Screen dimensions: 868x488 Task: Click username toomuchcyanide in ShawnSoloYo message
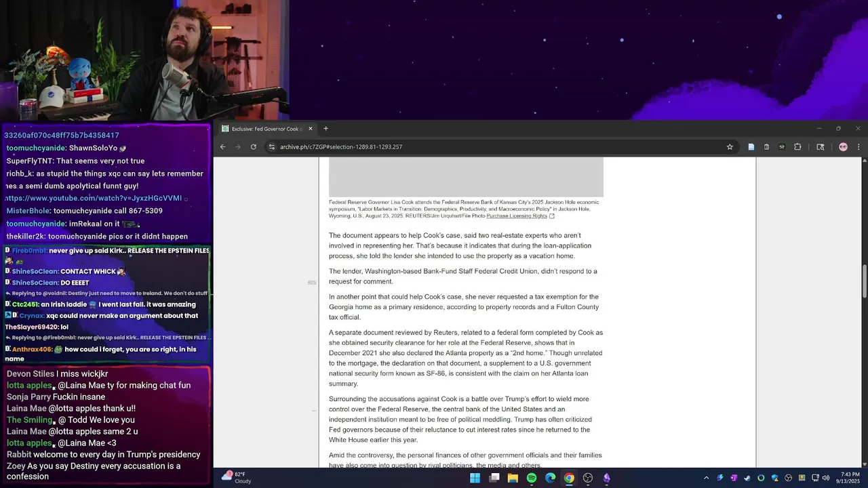[x=35, y=148]
